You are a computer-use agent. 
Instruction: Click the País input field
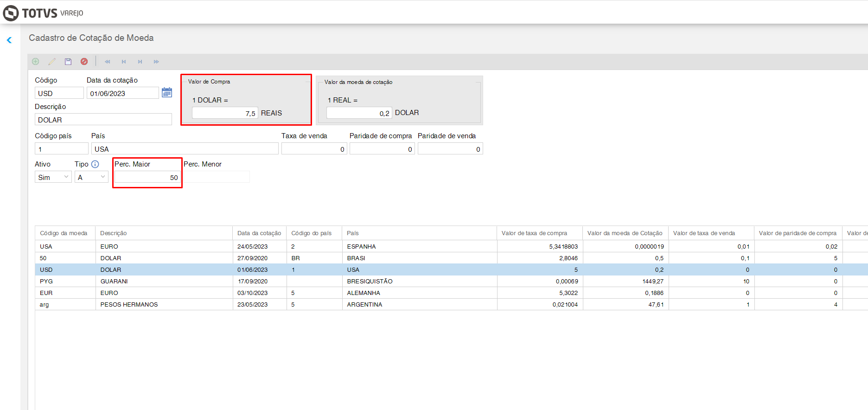tap(185, 149)
